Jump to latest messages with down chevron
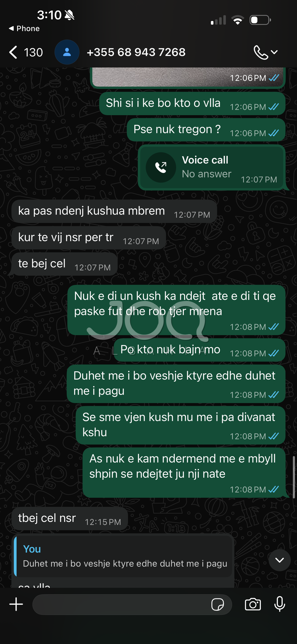Viewport: 297px width, 644px height. click(x=280, y=560)
